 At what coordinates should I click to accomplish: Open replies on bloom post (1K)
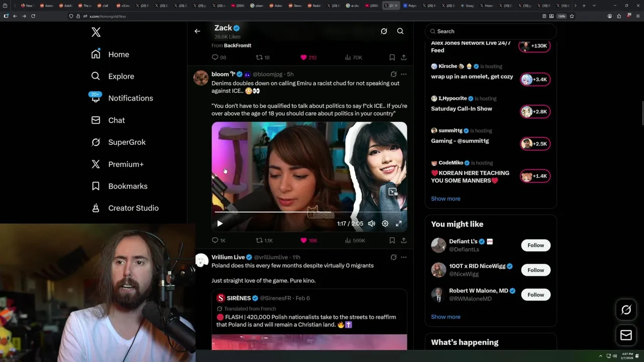pyautogui.click(x=219, y=240)
